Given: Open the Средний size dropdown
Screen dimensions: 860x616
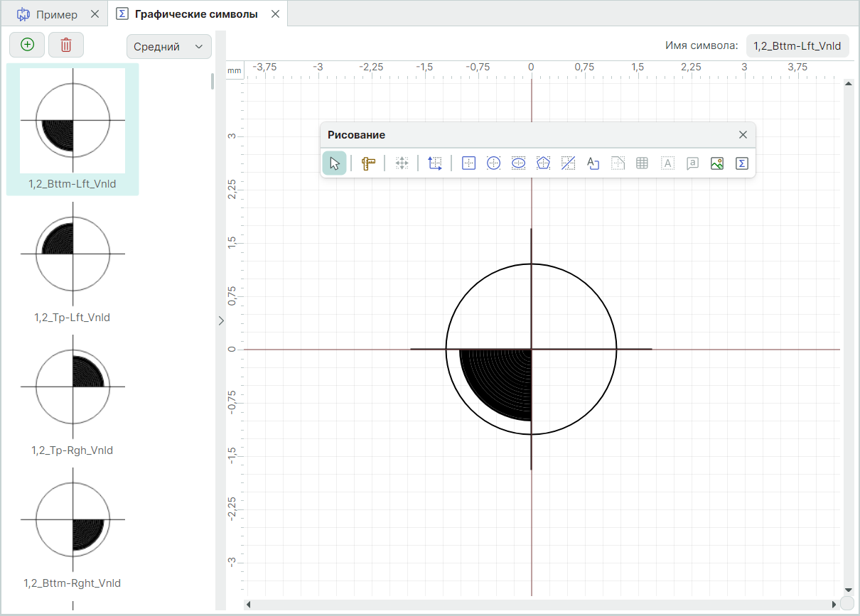Looking at the screenshot, I should (x=168, y=47).
